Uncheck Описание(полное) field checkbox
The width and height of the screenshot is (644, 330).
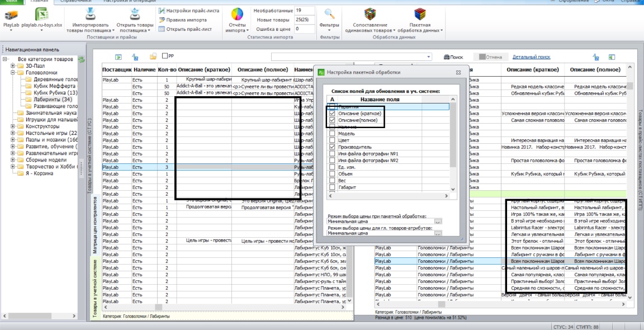tap(332, 120)
